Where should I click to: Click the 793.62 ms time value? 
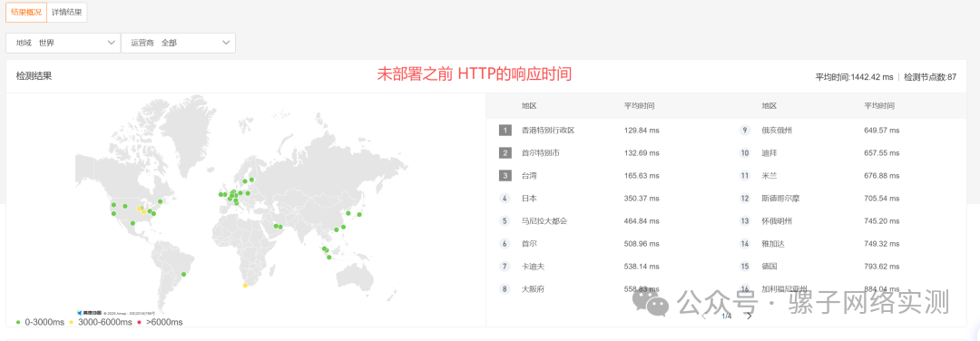click(x=881, y=267)
